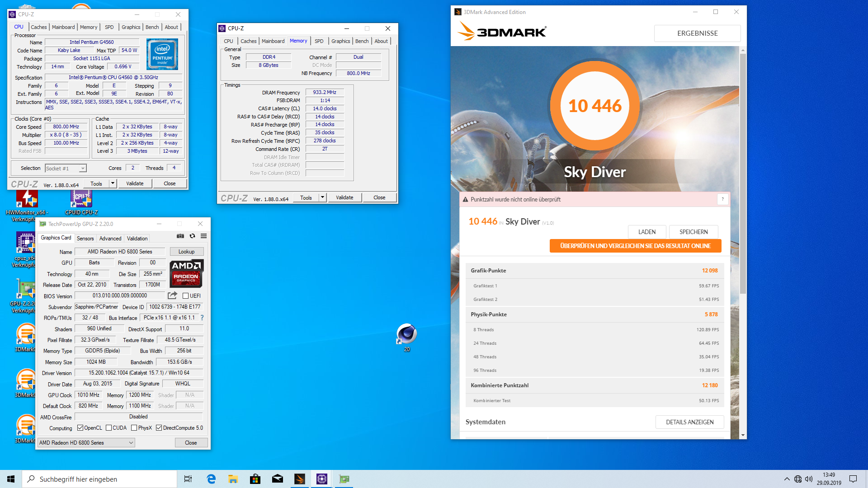Open cpuz_x64 desktop shortcut
The height and width of the screenshot is (488, 868).
click(x=25, y=250)
